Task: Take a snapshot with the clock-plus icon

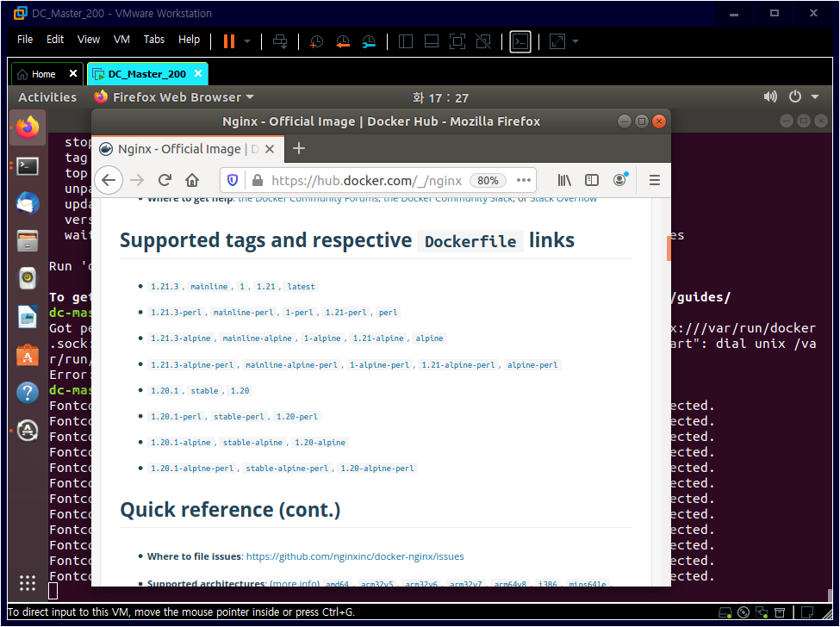Action: tap(316, 41)
